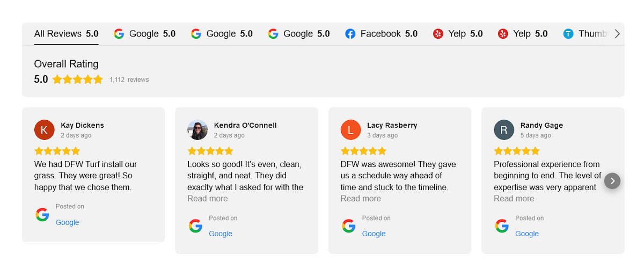
Task: Click the Thumbtack icon in tab bar
Action: click(568, 34)
